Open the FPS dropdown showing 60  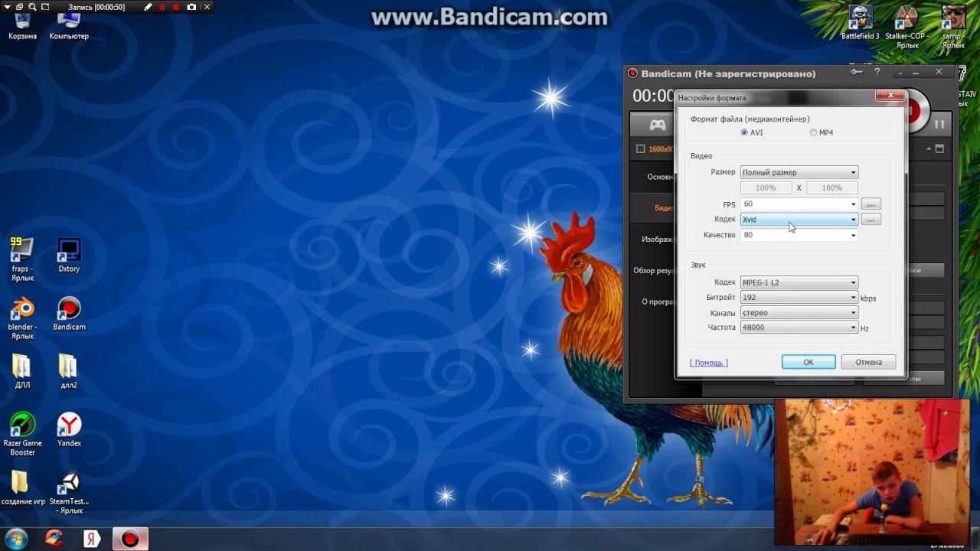[x=799, y=204]
